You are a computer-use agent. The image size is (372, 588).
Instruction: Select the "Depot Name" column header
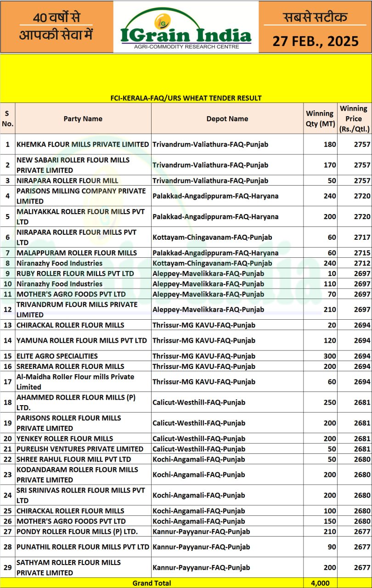pos(227,119)
